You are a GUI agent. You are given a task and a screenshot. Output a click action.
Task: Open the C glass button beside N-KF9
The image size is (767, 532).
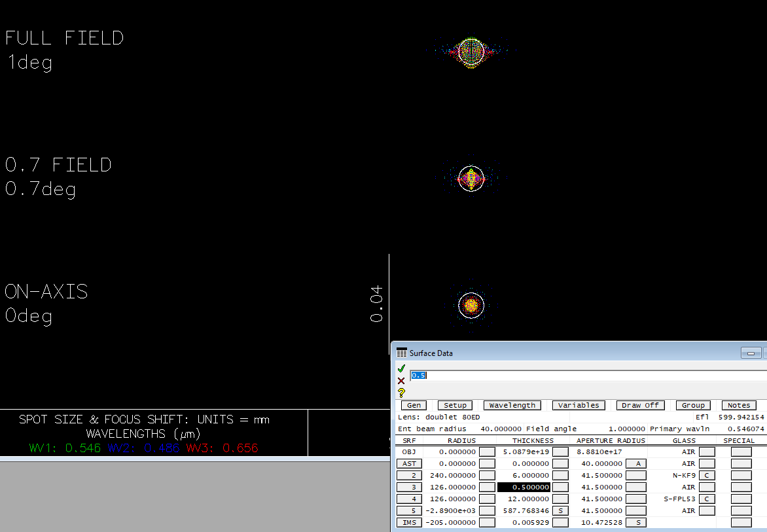coord(707,475)
